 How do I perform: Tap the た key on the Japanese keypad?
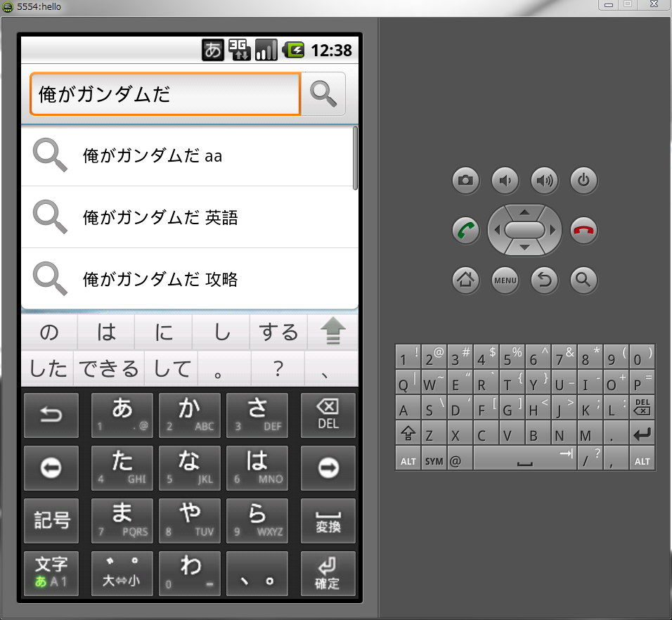[x=122, y=468]
